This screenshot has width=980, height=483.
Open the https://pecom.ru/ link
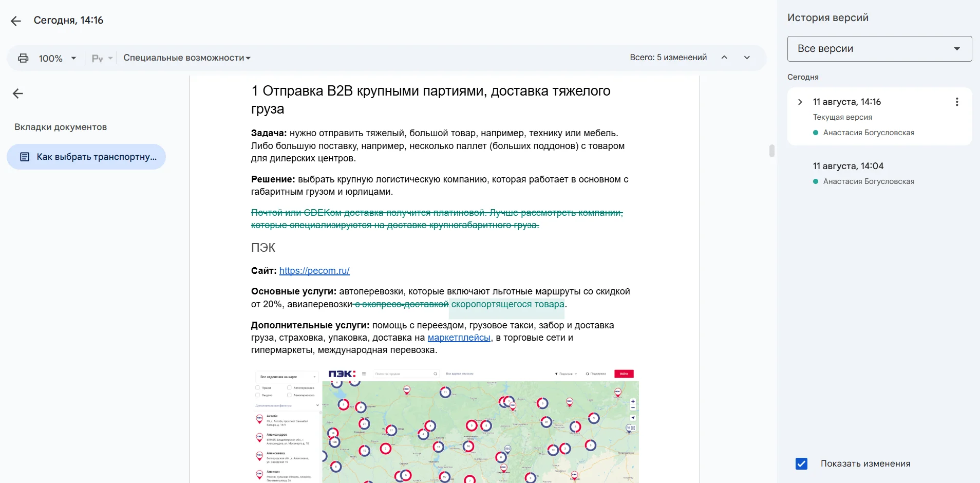(x=314, y=271)
